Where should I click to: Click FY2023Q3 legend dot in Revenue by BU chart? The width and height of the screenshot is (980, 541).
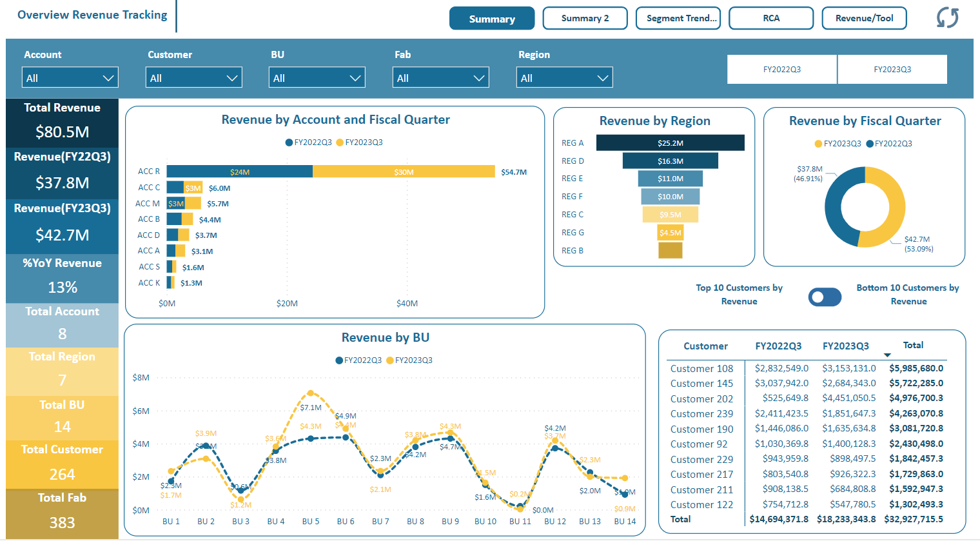390,360
